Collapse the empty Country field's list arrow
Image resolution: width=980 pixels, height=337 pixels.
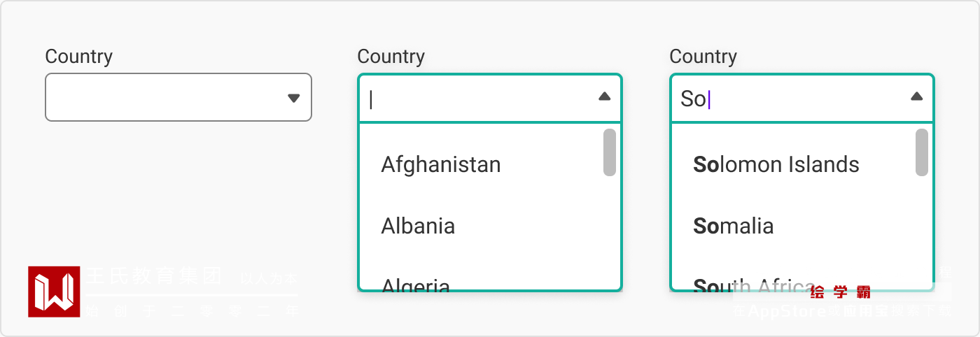pyautogui.click(x=605, y=97)
